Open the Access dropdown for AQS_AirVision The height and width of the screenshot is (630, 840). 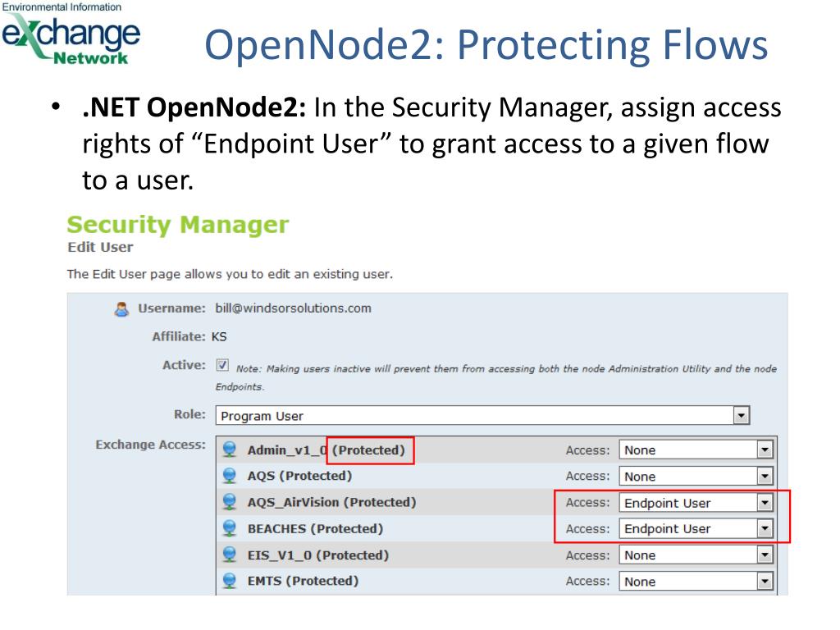[696, 503]
